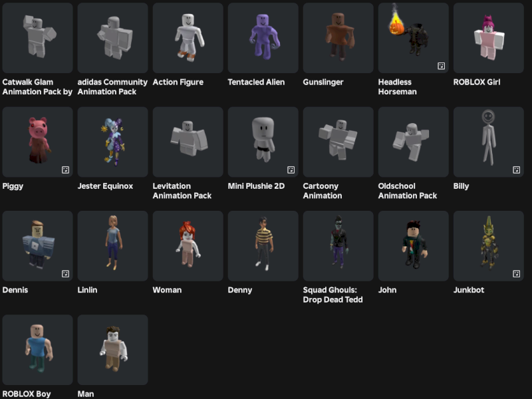The width and height of the screenshot is (532, 399).
Task: Click the 'Headless Horseman' name label
Action: click(x=397, y=87)
